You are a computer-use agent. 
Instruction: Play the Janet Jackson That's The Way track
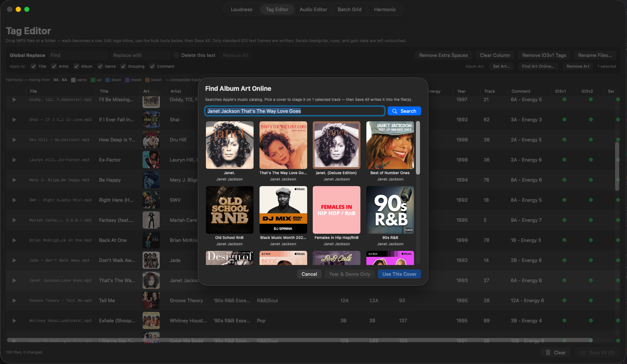click(14, 281)
